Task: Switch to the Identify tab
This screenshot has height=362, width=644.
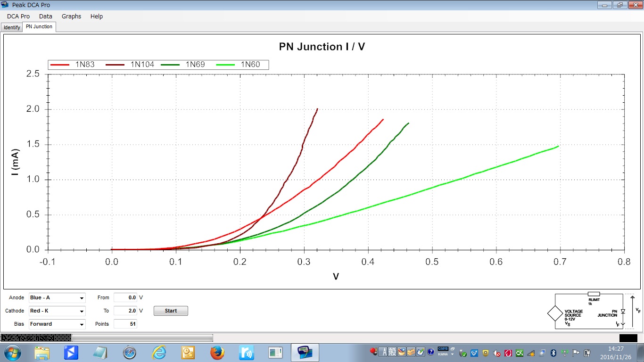Action: tap(12, 27)
